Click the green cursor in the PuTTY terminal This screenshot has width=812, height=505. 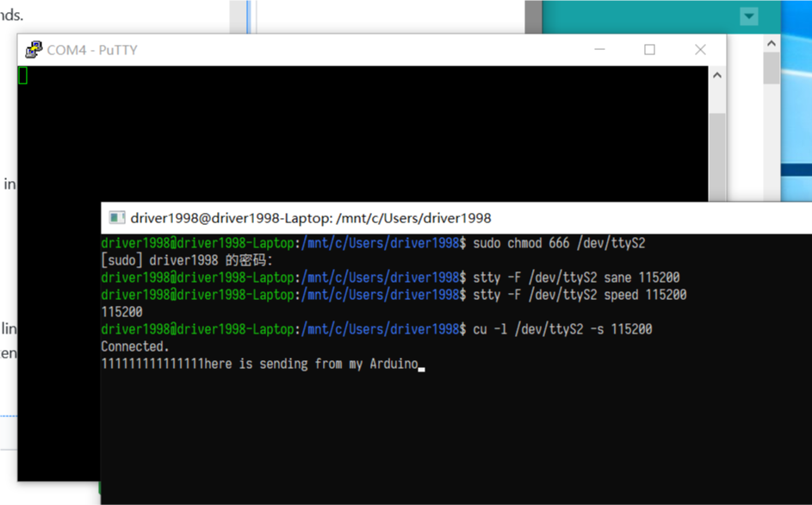[x=22, y=76]
